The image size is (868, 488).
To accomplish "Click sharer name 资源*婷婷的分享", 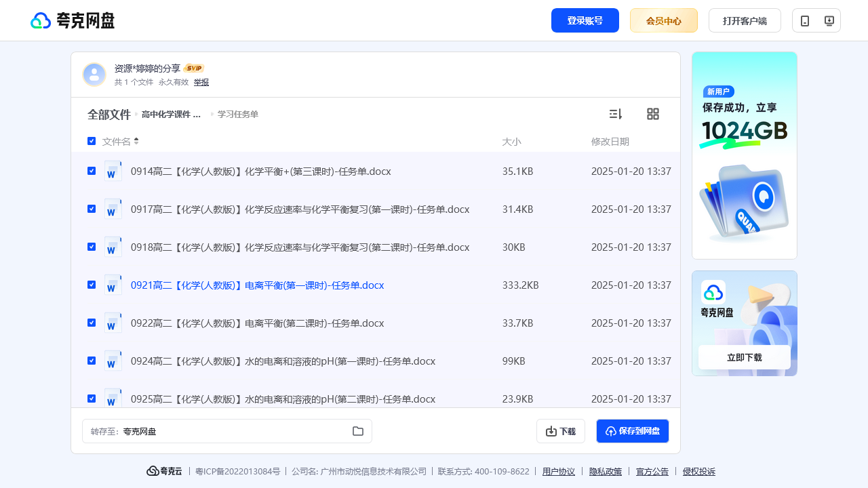I will click(x=147, y=68).
